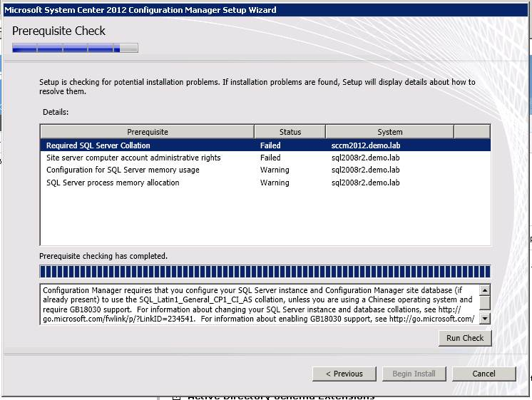Image resolution: width=532 pixels, height=400 pixels.
Task: Click the prerequisite check completed progress bar
Action: [x=265, y=272]
